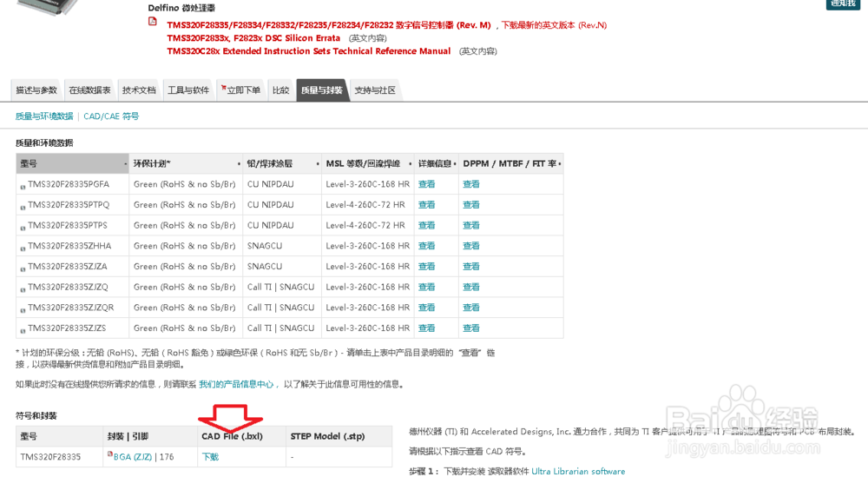Select the Level-4-260C-72 HR cell for TMS320F28335PTPQ
The height and width of the screenshot is (477, 868).
click(x=365, y=204)
